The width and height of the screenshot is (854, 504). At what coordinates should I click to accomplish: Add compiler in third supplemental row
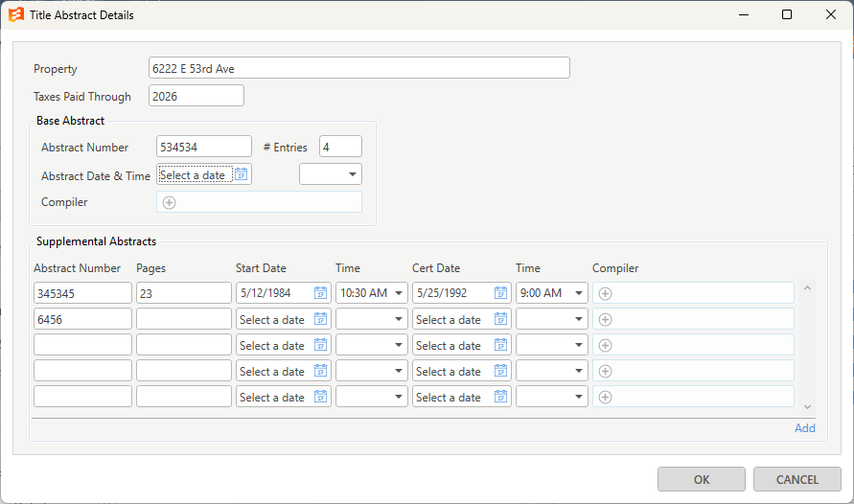pos(605,345)
